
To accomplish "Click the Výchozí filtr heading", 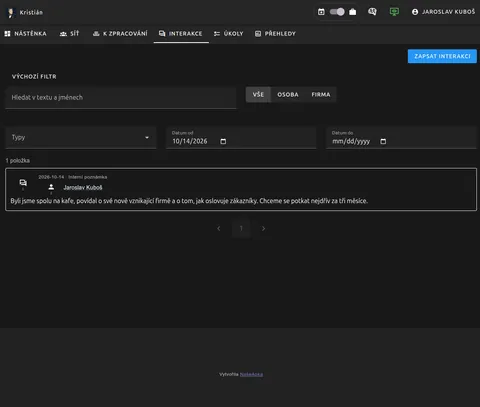I will [34, 77].
